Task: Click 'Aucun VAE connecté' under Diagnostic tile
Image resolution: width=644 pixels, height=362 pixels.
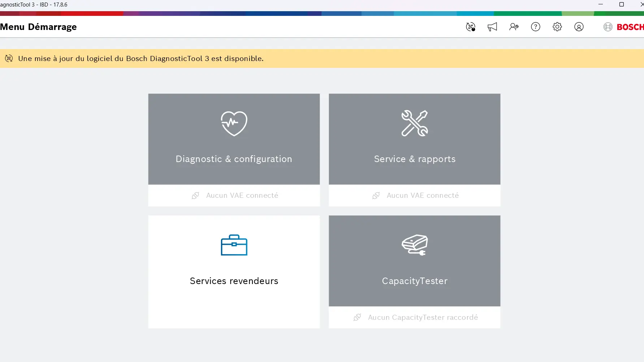Action: (242, 196)
